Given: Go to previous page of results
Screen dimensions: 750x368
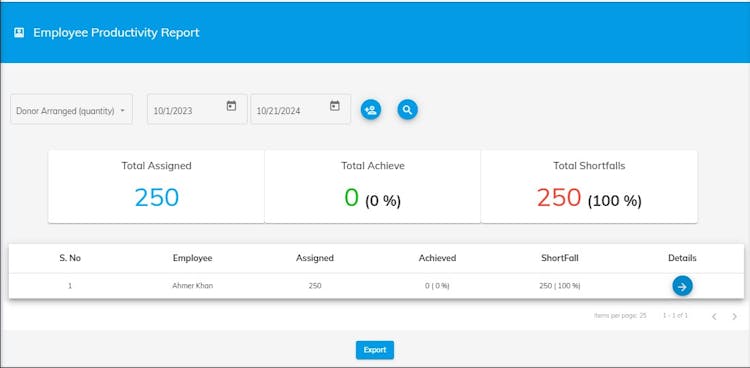Looking at the screenshot, I should coord(714,316).
